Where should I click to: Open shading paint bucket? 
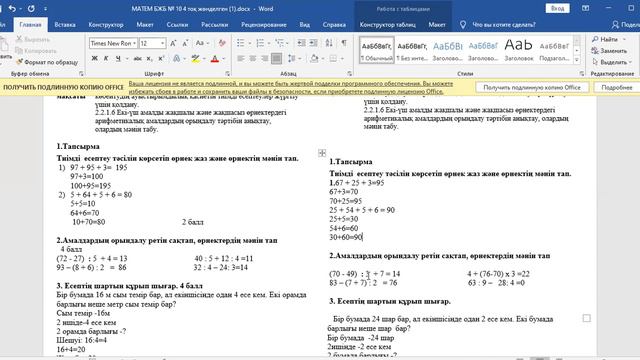tap(314, 59)
